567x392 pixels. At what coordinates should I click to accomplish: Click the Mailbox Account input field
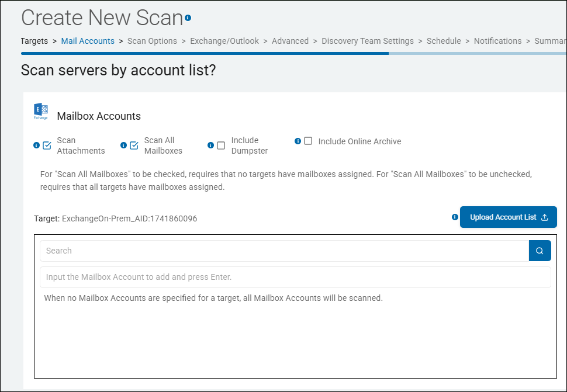click(295, 277)
